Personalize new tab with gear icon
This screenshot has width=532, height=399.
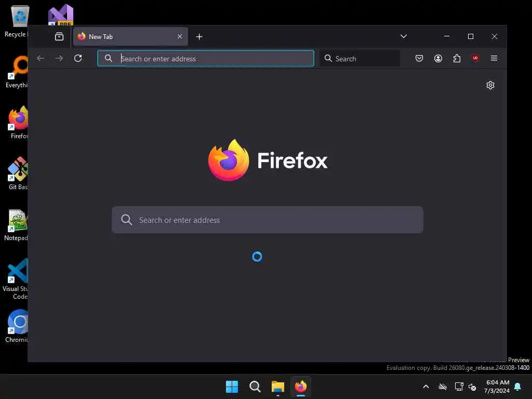click(490, 85)
